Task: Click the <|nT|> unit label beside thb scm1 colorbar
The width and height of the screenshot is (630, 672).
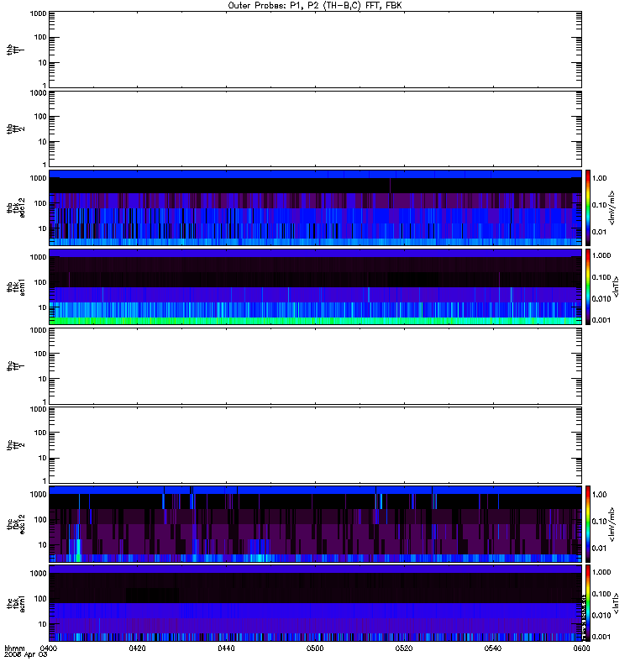Action: click(616, 286)
